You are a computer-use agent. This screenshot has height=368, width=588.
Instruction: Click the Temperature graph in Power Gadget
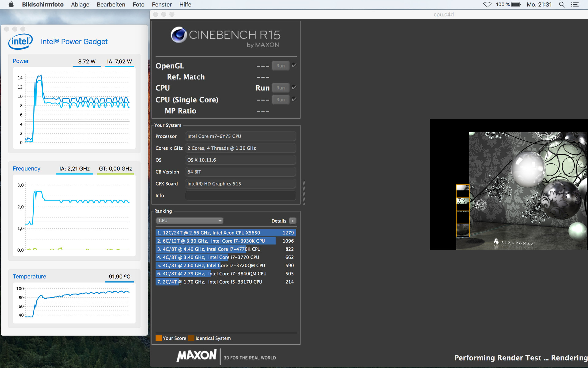tap(74, 303)
